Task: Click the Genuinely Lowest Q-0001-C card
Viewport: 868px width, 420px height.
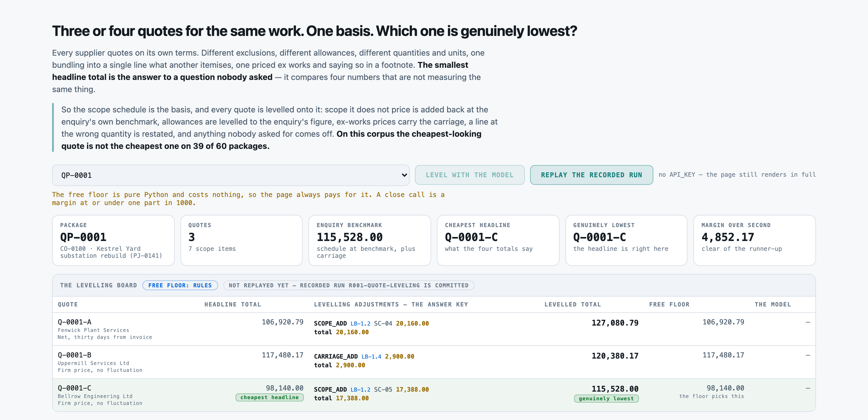Action: tap(626, 240)
